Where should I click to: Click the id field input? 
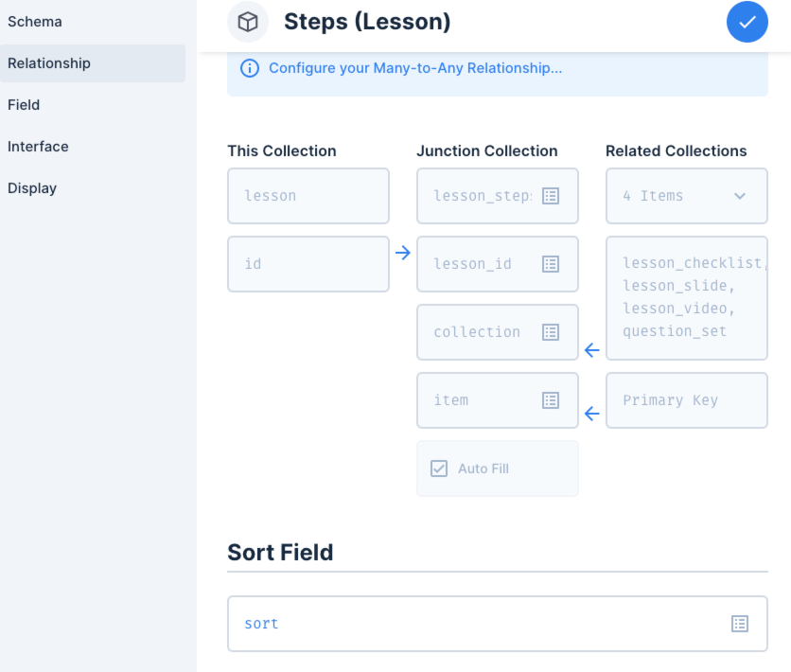[x=308, y=264]
